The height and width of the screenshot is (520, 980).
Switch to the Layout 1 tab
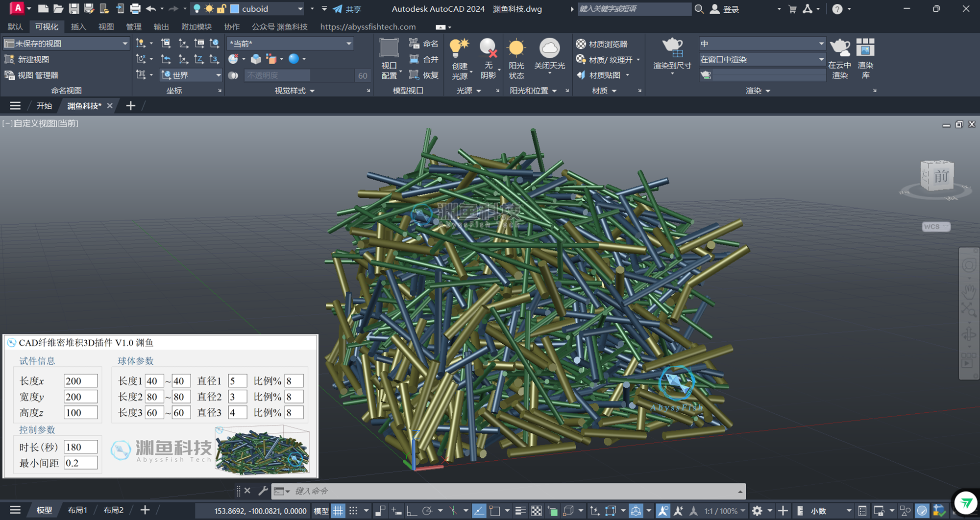tap(77, 510)
